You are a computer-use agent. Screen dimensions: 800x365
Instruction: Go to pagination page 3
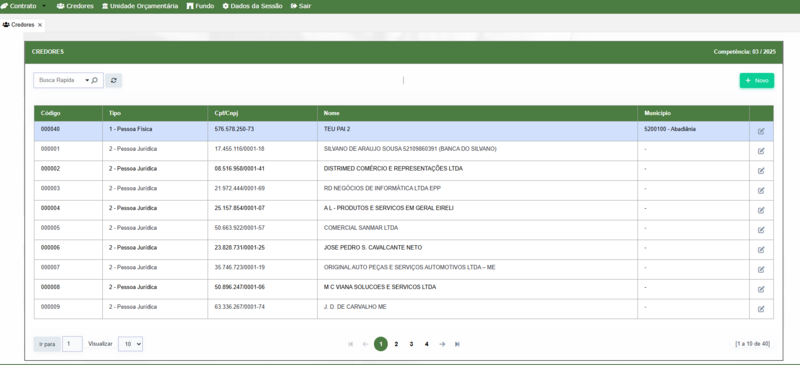pyautogui.click(x=411, y=344)
